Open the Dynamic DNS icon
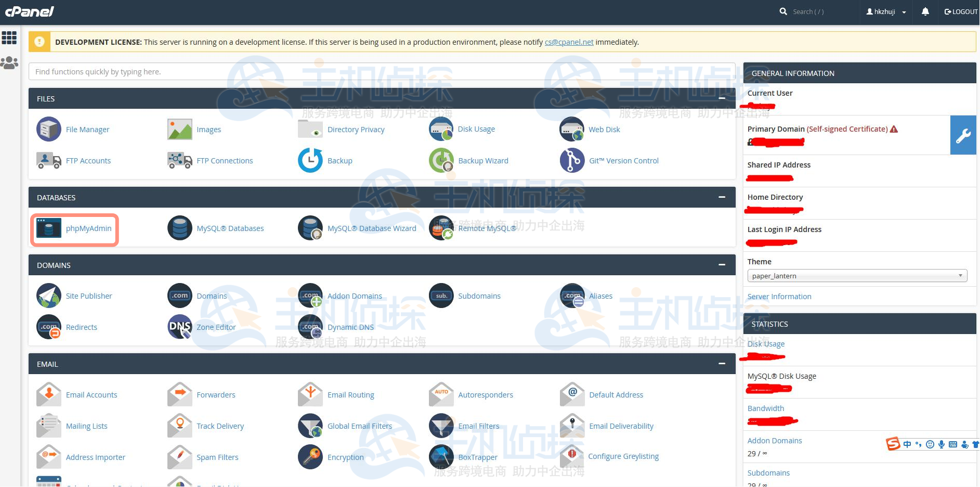Viewport: 980px width, 487px height. (310, 327)
